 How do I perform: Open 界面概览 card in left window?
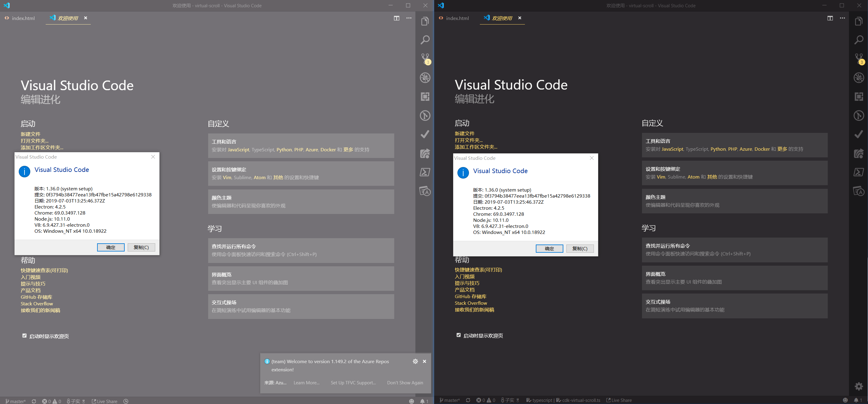tap(301, 279)
